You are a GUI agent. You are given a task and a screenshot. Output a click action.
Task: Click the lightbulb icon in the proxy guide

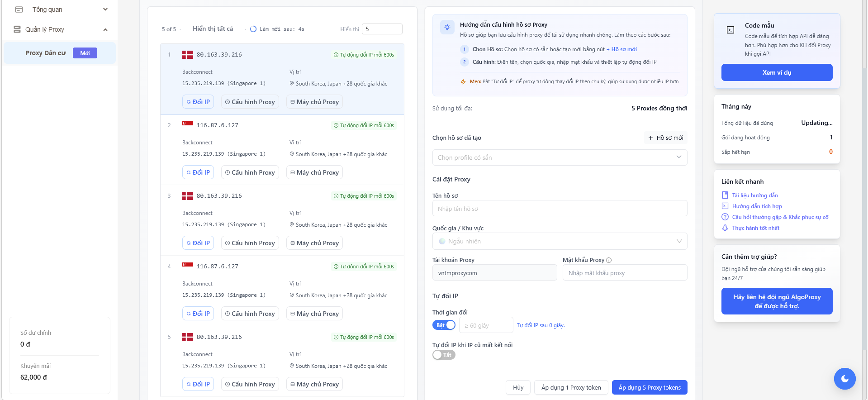pyautogui.click(x=447, y=27)
